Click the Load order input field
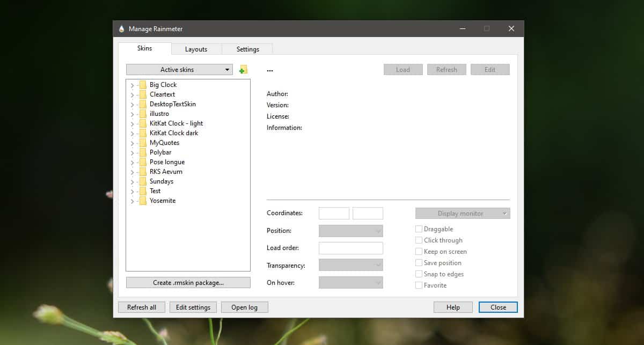The height and width of the screenshot is (345, 644). coord(351,248)
